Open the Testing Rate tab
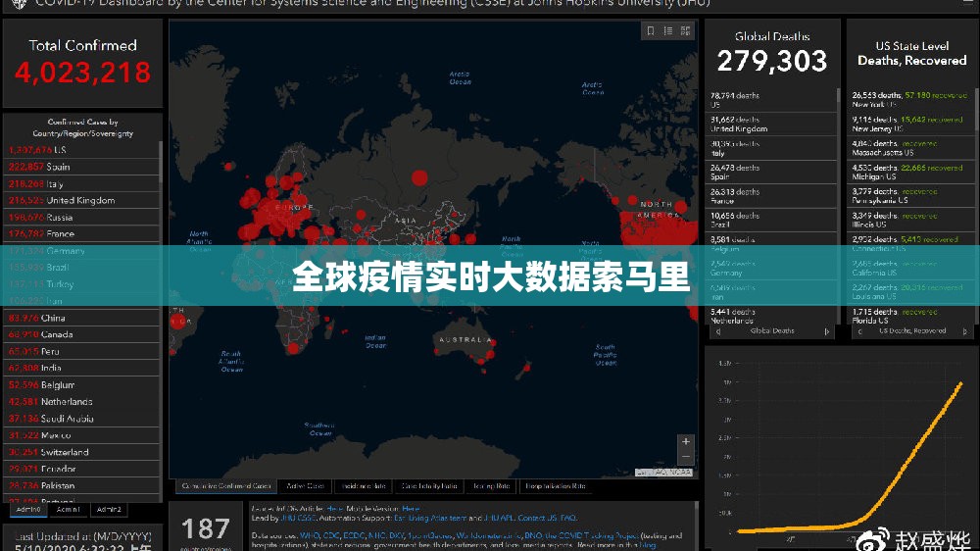The width and height of the screenshot is (980, 551). (491, 486)
